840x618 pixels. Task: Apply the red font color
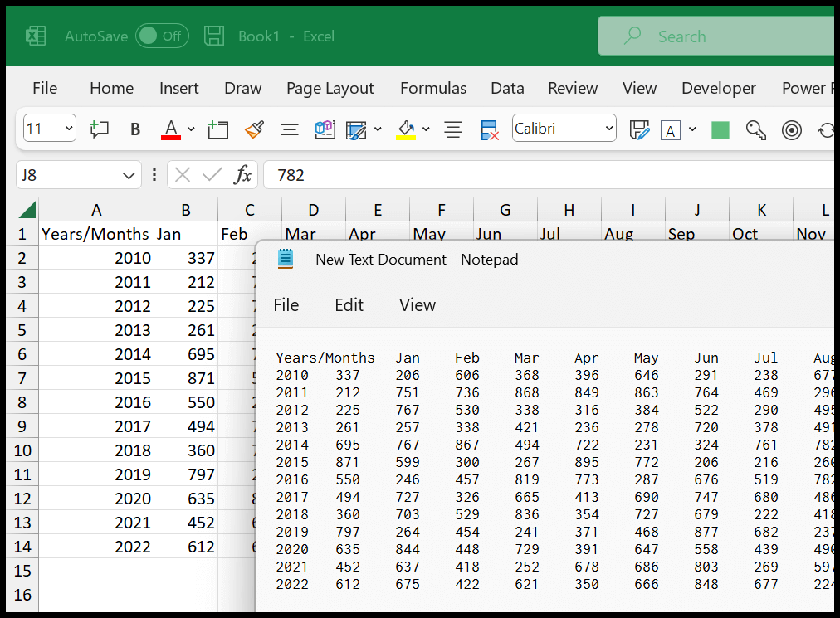pos(171,129)
